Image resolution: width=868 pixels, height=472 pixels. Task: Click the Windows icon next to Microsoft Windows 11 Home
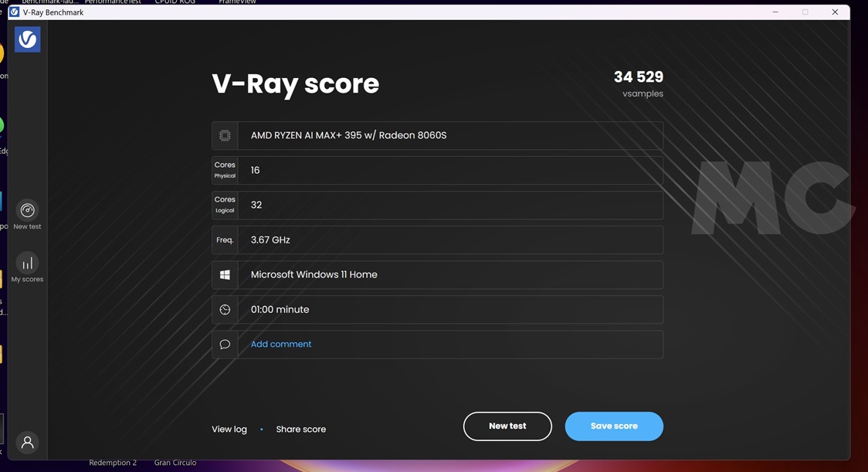tap(224, 274)
